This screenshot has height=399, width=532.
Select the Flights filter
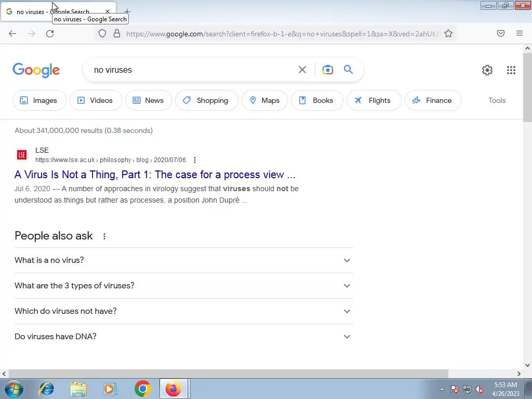[374, 100]
